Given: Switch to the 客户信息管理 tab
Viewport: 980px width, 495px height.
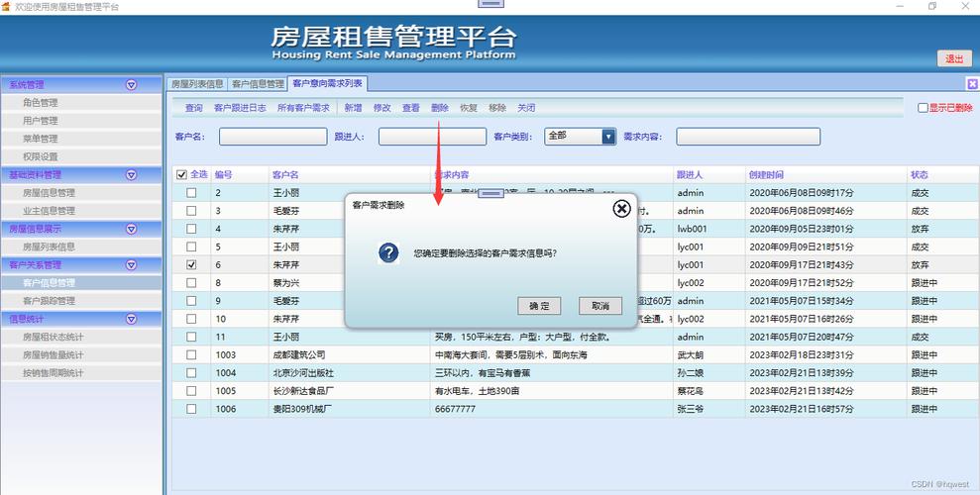Looking at the screenshot, I should pos(258,83).
